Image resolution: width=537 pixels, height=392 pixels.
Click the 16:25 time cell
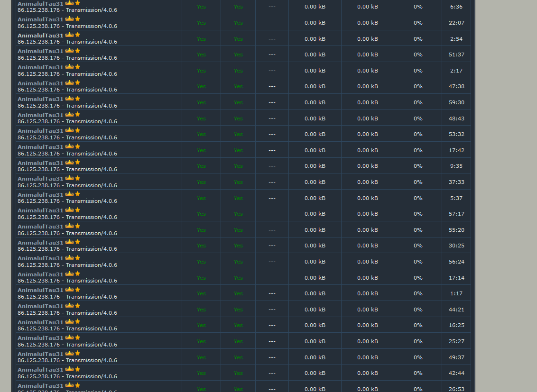456,325
